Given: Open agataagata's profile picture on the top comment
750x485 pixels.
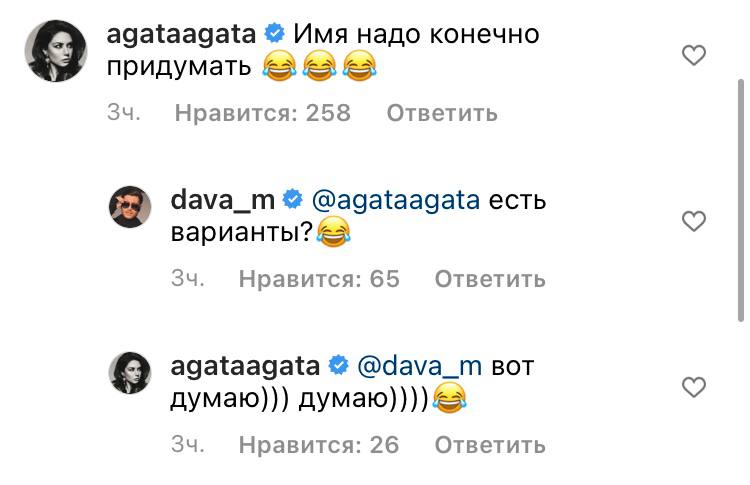Looking at the screenshot, I should tap(55, 51).
